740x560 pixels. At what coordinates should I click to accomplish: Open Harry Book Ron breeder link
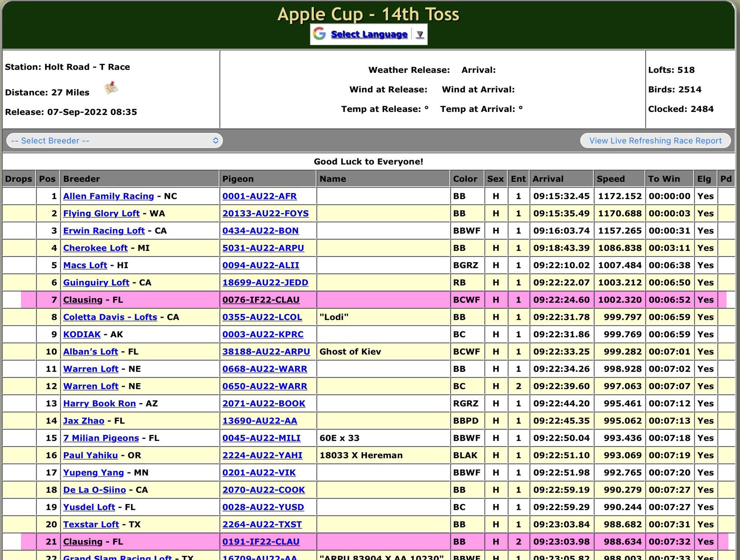99,404
